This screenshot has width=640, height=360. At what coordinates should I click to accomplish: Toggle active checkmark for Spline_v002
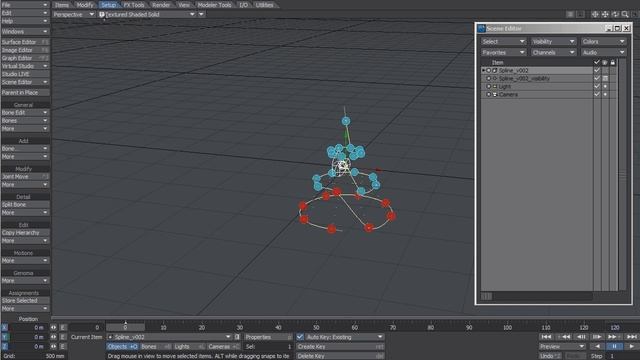597,71
